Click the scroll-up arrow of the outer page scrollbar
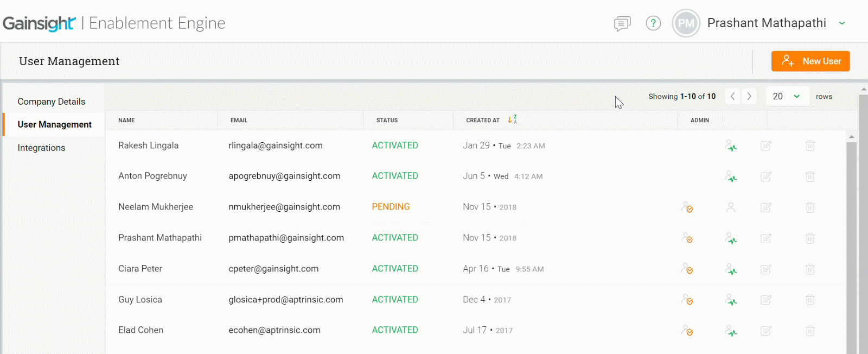Viewport: 868px width, 354px height. (x=864, y=90)
